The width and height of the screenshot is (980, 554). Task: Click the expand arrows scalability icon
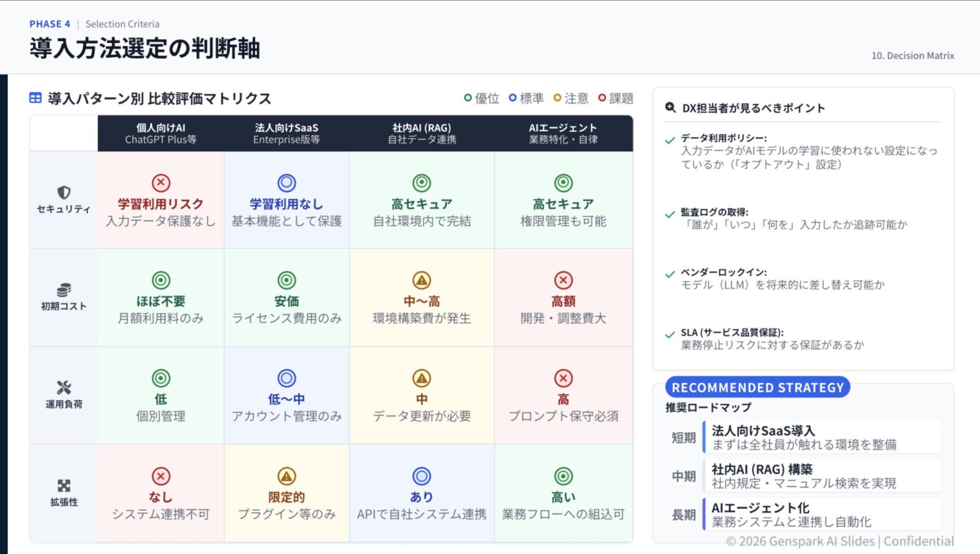64,486
